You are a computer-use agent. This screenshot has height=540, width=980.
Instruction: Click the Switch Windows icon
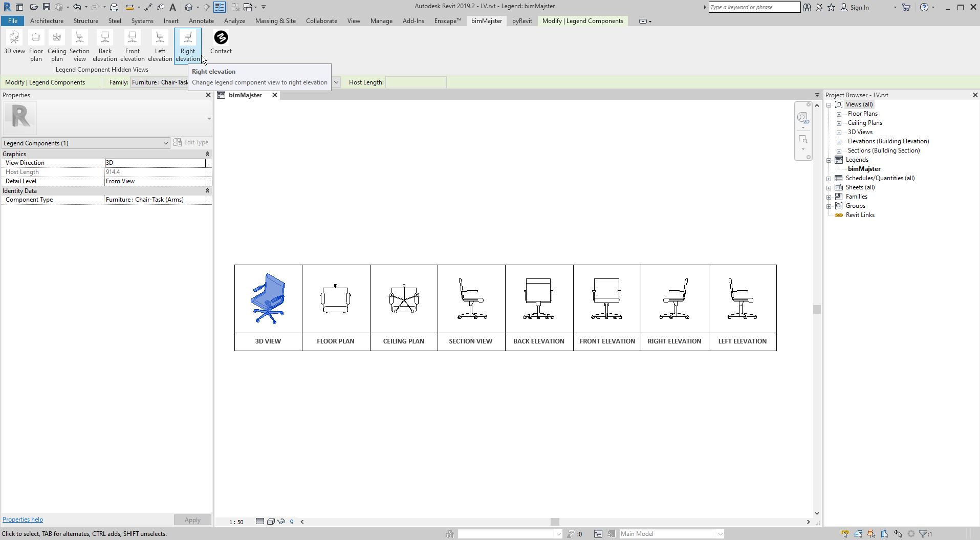coord(248,7)
